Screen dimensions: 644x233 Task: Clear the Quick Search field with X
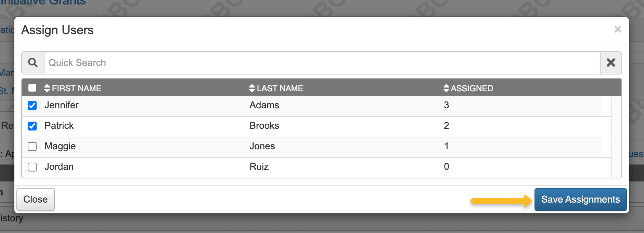[x=611, y=63]
